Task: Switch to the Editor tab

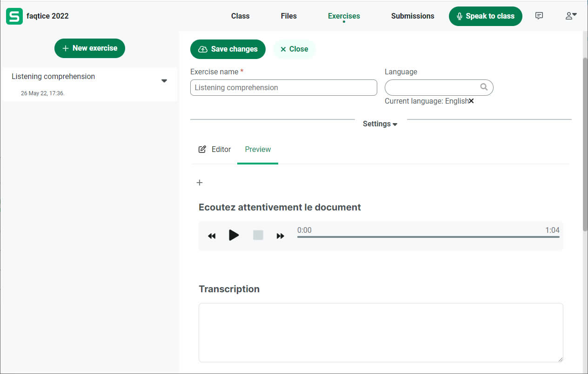Action: (215, 149)
